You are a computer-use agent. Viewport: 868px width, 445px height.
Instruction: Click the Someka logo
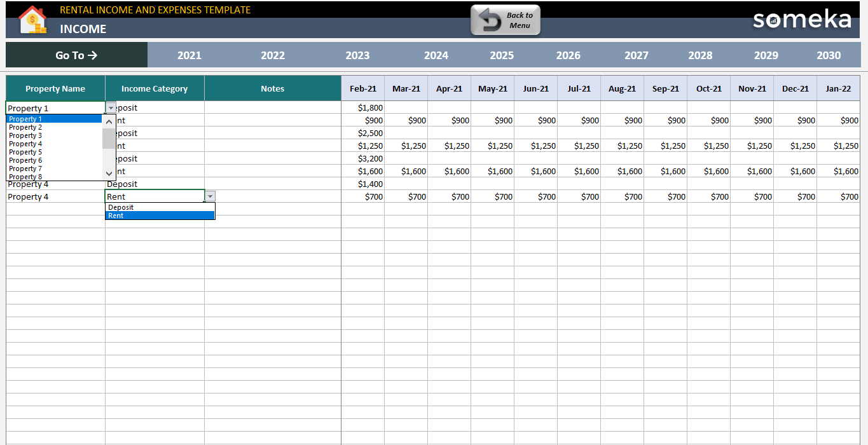click(x=802, y=20)
